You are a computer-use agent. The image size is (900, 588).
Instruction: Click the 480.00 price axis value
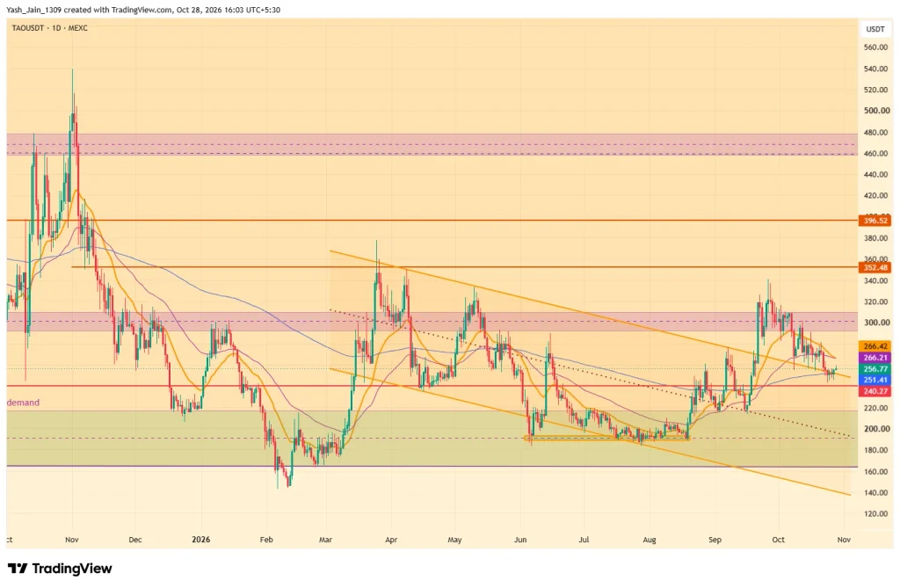click(x=876, y=133)
